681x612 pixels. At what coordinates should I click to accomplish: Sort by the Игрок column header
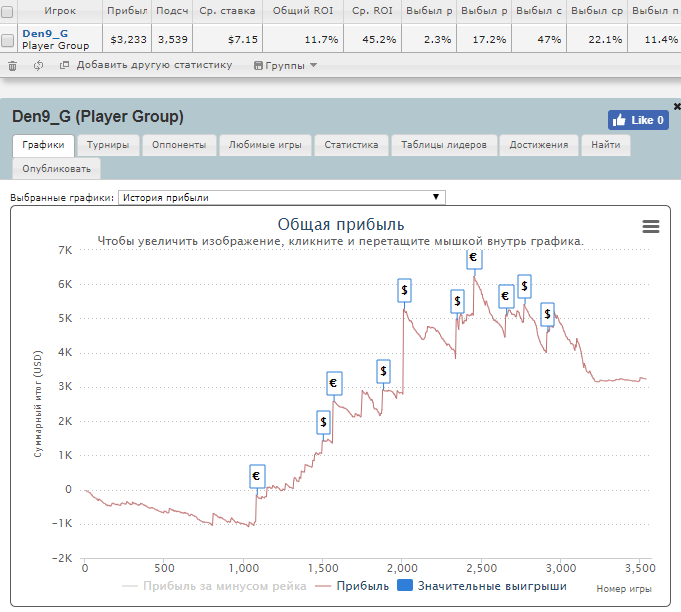(x=60, y=11)
